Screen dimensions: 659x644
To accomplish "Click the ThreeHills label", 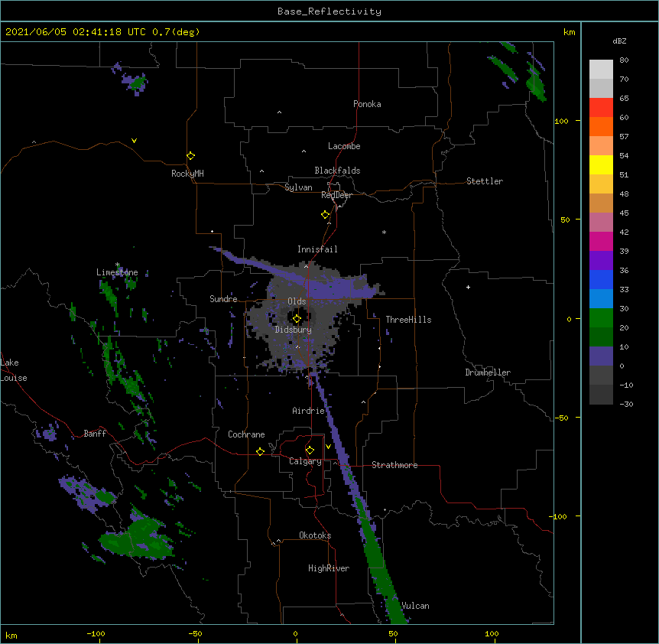I will [x=408, y=320].
